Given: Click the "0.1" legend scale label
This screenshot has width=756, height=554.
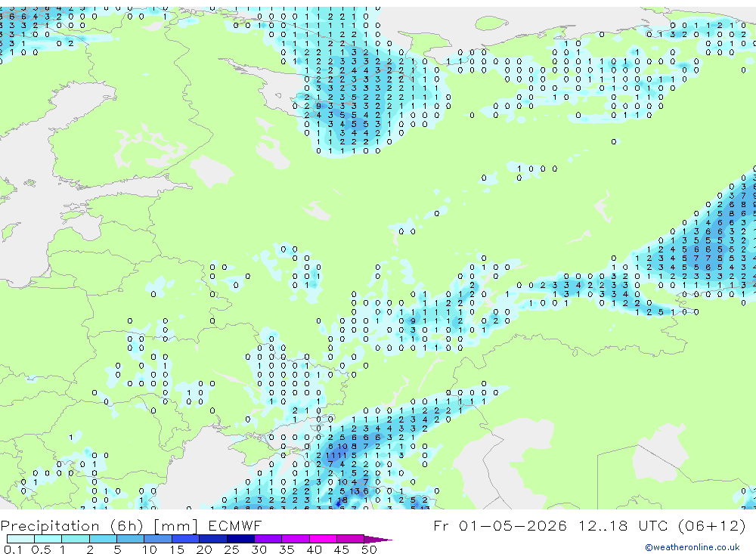Looking at the screenshot, I should pyautogui.click(x=13, y=549).
